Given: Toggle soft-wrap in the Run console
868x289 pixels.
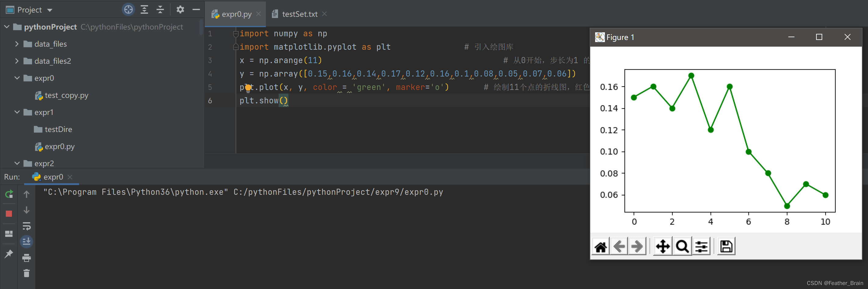Looking at the screenshot, I should click(26, 226).
